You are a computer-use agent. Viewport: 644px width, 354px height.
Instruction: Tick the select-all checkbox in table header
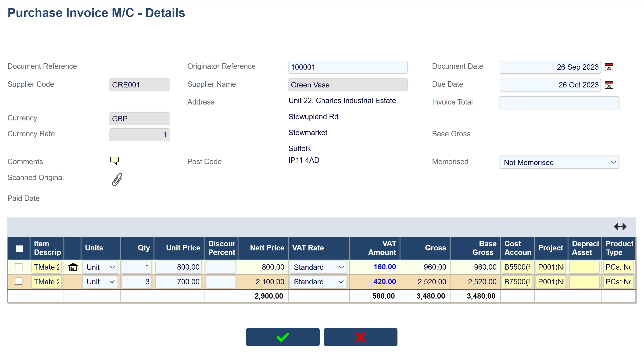(19, 248)
